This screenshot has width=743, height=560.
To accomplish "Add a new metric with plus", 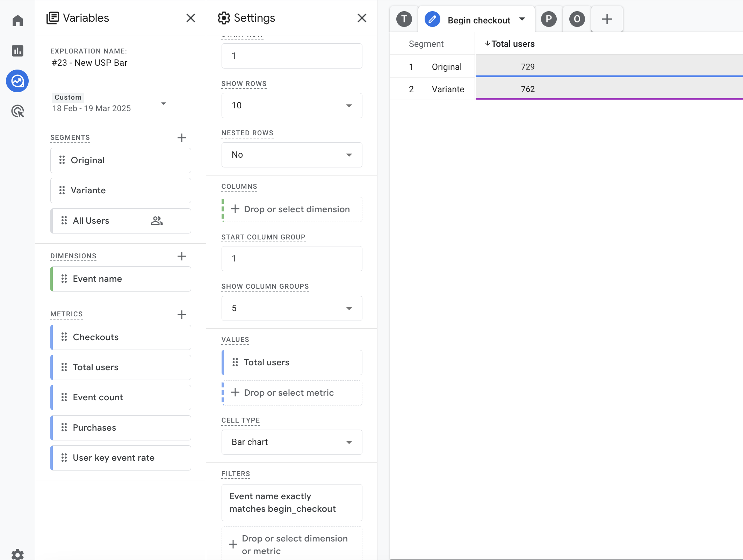I will [x=182, y=315].
